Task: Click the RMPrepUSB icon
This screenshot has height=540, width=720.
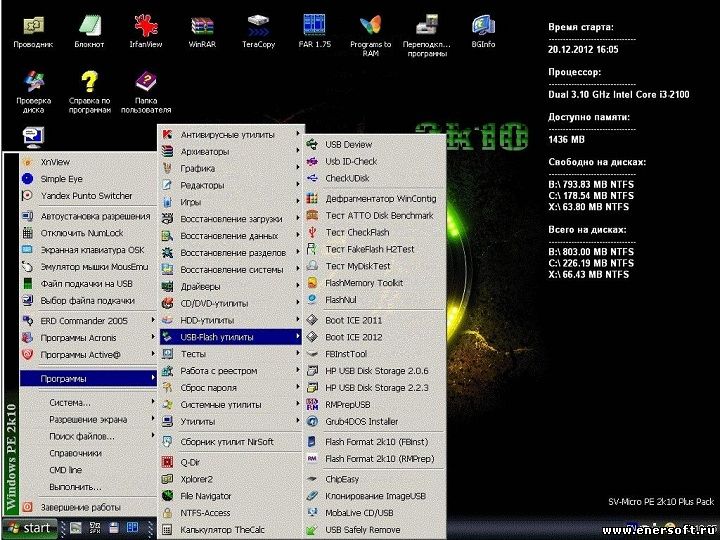Action: (312, 405)
